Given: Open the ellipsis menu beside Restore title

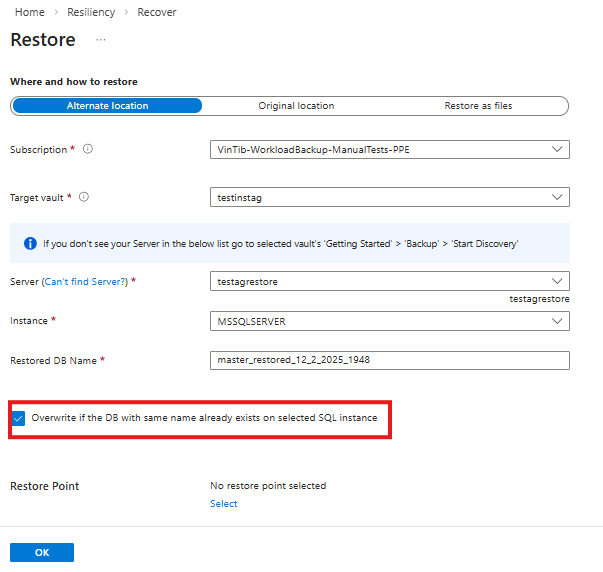Looking at the screenshot, I should click(x=101, y=40).
